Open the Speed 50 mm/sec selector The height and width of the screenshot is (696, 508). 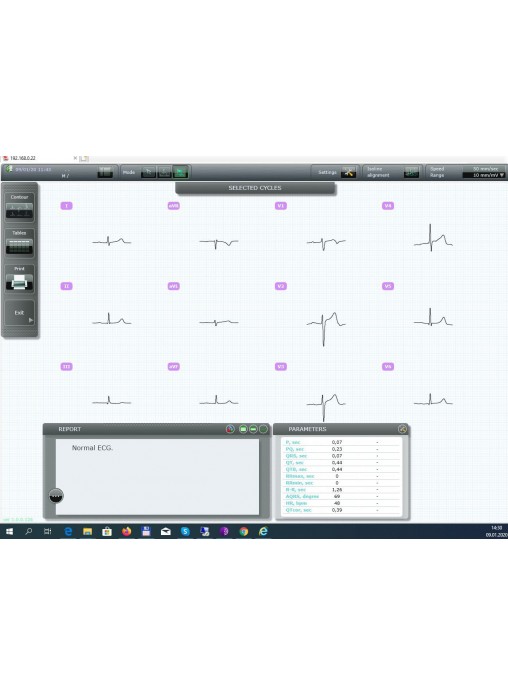(x=484, y=169)
